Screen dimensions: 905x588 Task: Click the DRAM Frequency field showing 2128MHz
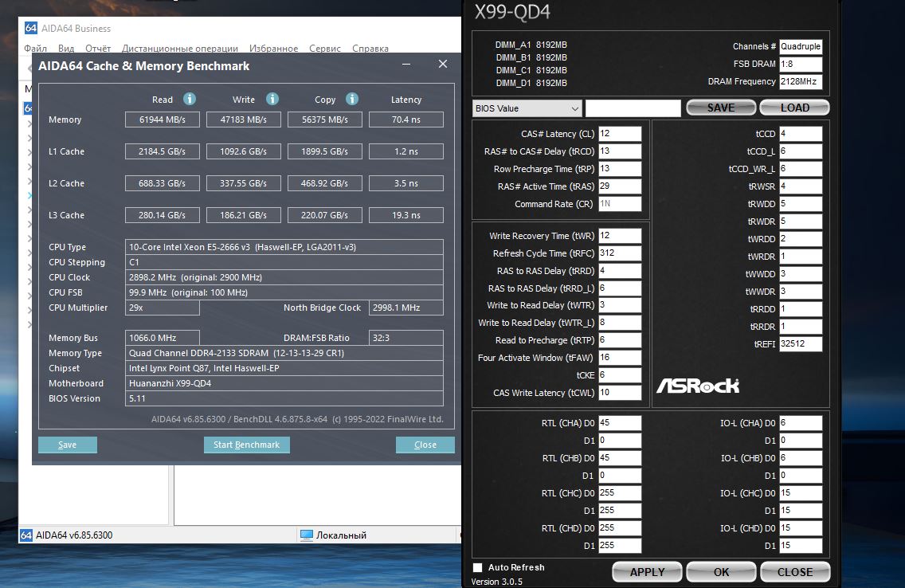801,81
